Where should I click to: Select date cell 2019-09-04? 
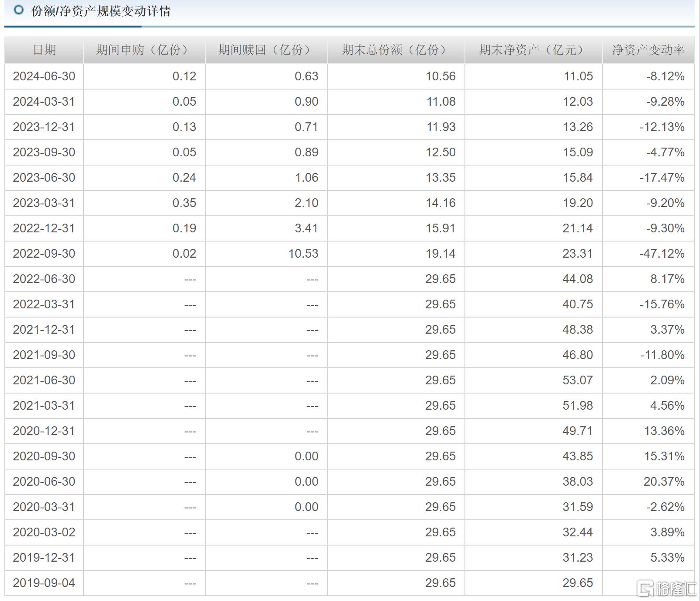[44, 583]
